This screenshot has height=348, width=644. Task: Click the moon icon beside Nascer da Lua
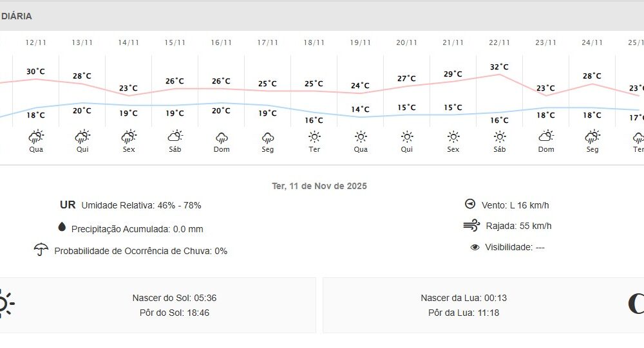point(636,304)
